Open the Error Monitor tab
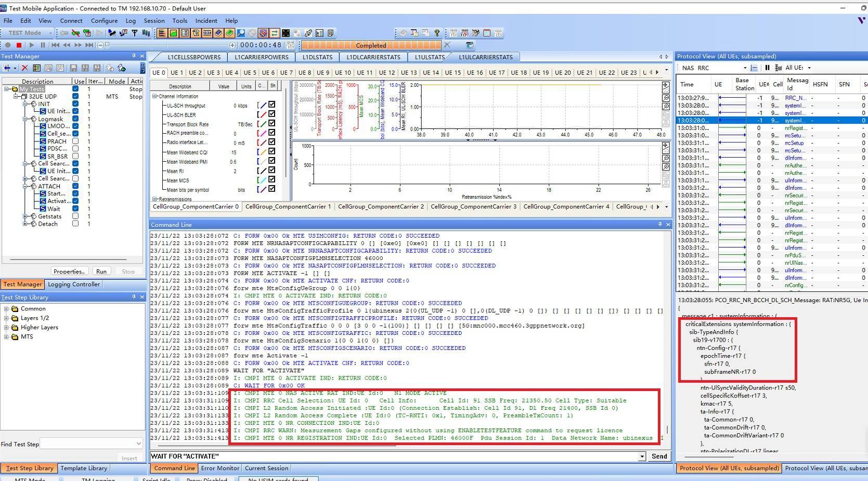This screenshot has width=868, height=481. (x=220, y=468)
